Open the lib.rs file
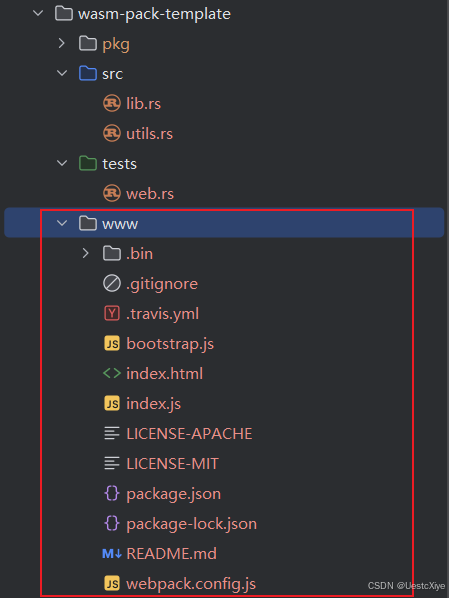This screenshot has height=598, width=449. tap(143, 104)
